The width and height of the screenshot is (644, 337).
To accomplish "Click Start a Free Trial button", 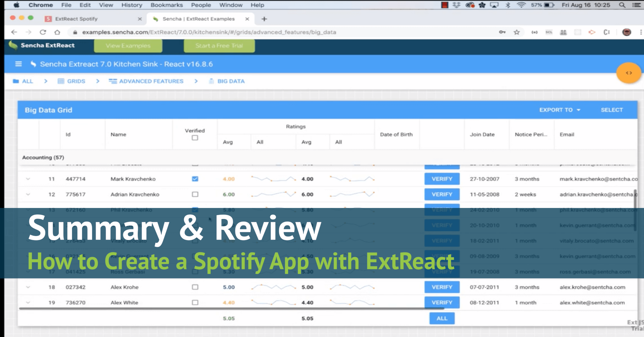I will coord(219,46).
